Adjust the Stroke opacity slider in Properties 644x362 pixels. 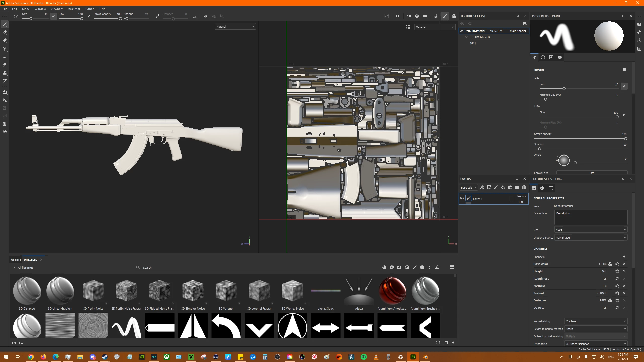pos(625,139)
